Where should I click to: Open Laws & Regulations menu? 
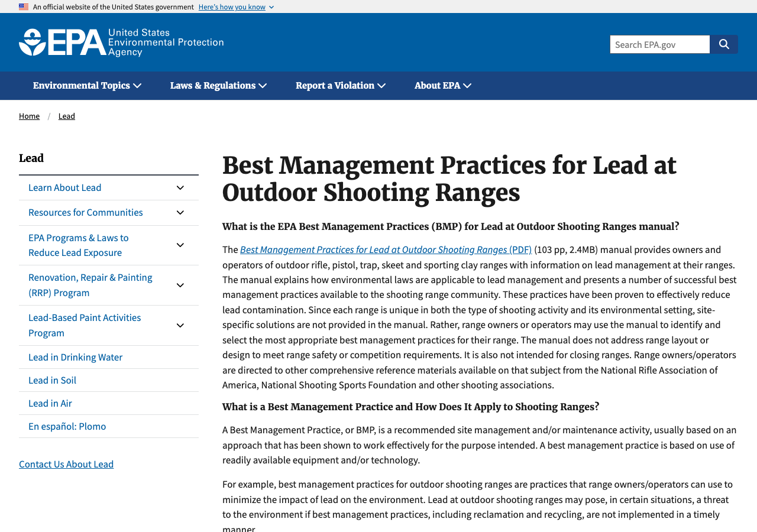click(218, 86)
